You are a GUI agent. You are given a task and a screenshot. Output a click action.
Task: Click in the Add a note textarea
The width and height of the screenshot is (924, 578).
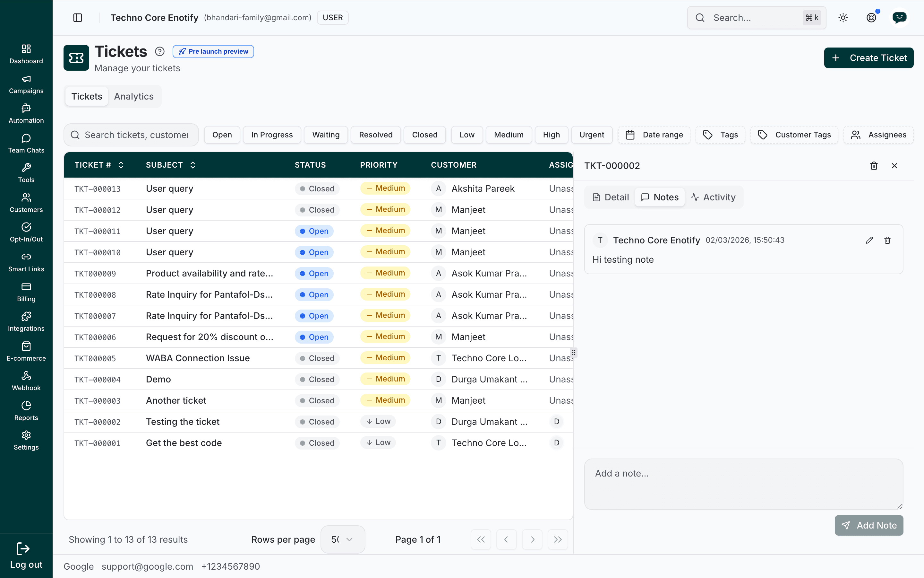click(743, 484)
